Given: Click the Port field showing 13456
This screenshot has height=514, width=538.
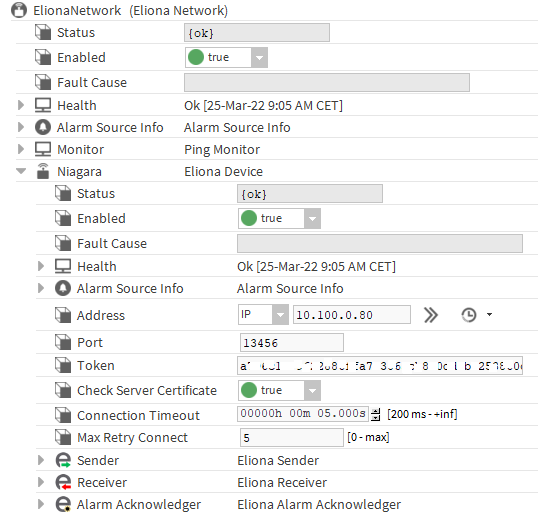Looking at the screenshot, I should point(292,342).
